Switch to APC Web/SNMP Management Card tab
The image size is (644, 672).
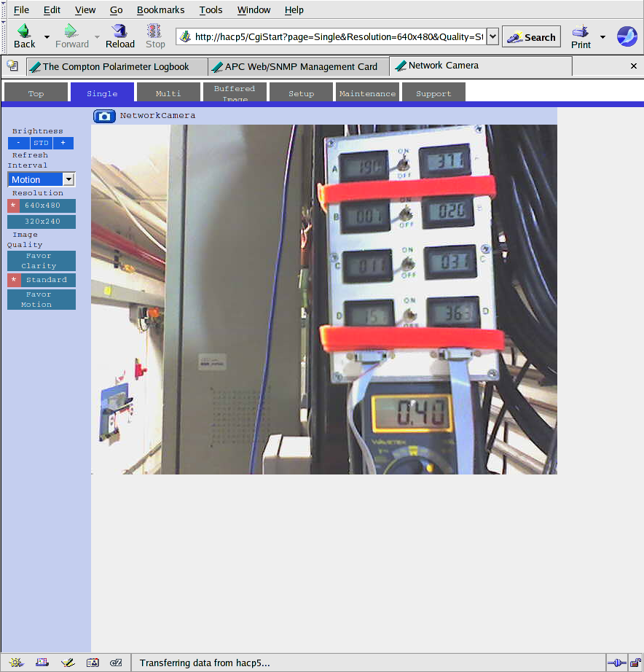point(299,67)
